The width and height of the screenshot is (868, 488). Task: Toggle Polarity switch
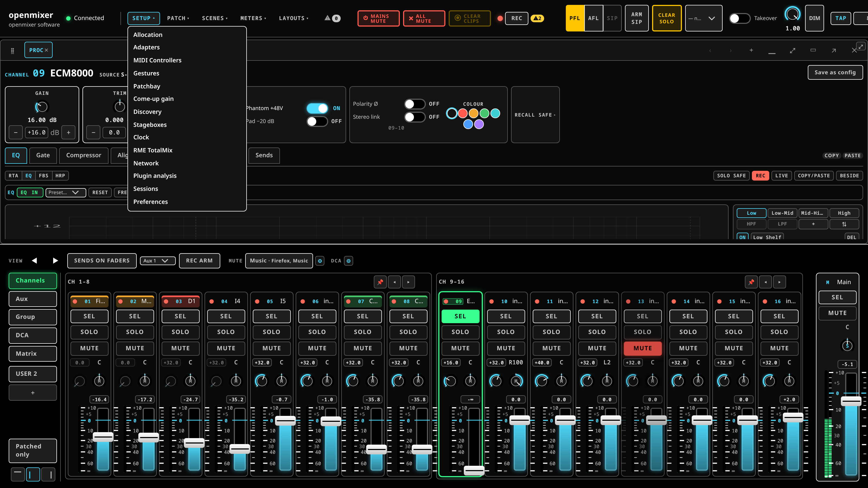pyautogui.click(x=414, y=104)
